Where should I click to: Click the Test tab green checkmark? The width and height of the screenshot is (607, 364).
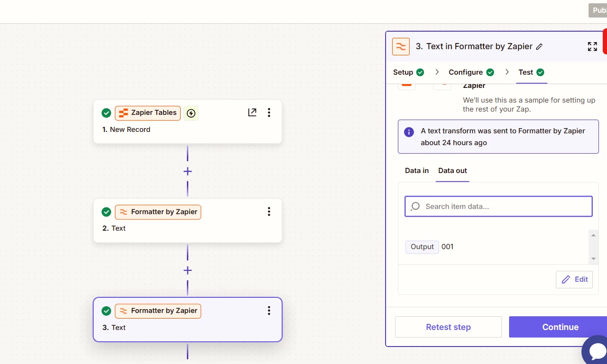click(540, 72)
